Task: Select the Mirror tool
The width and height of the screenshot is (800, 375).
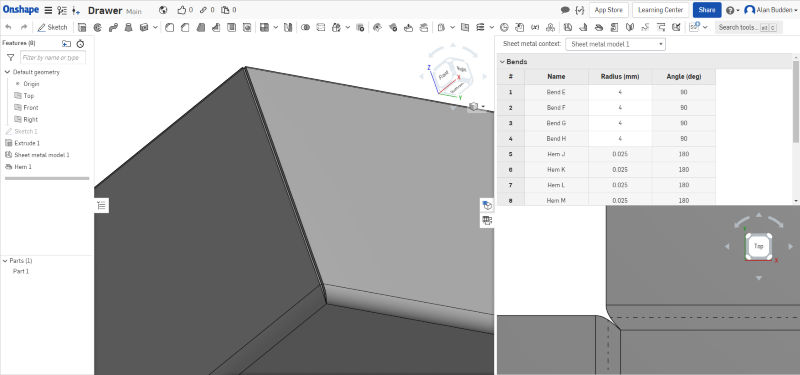Action: (x=288, y=27)
